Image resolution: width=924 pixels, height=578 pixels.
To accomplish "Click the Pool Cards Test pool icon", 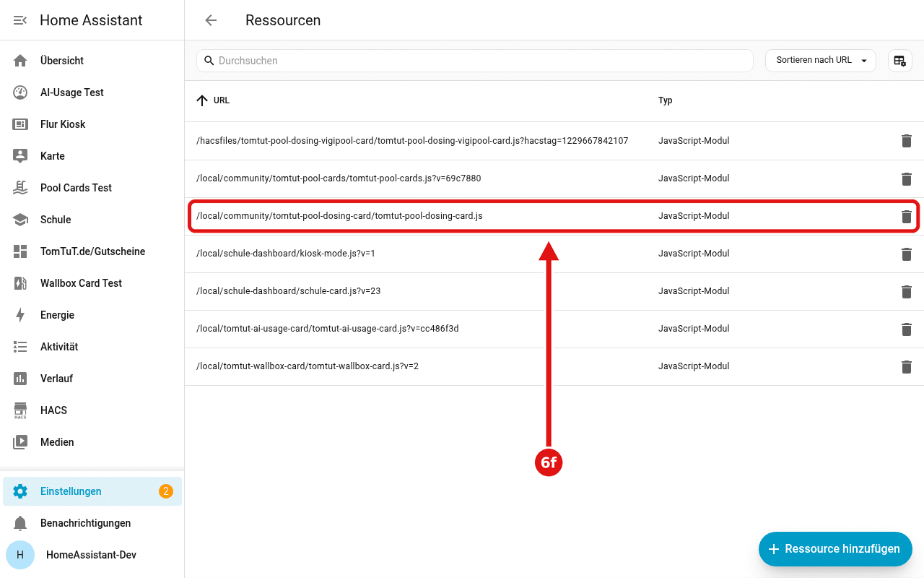I will (x=20, y=188).
